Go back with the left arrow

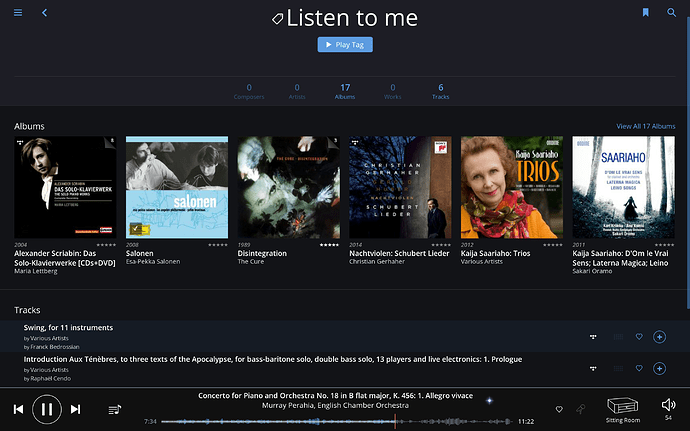tap(44, 12)
